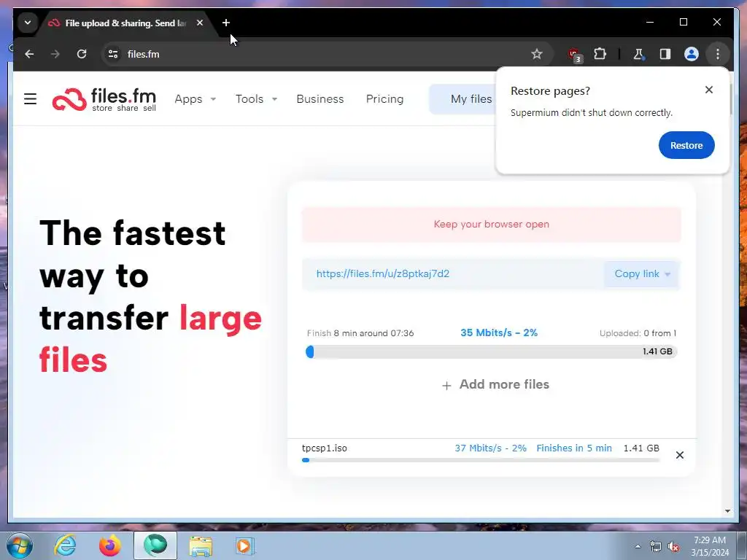The height and width of the screenshot is (560, 747).
Task: Click the network tray icon
Action: pos(656,547)
